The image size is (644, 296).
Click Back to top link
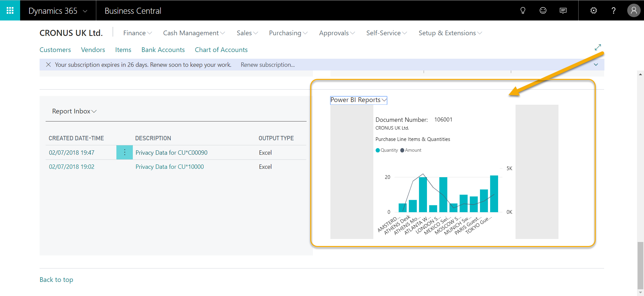coord(56,280)
